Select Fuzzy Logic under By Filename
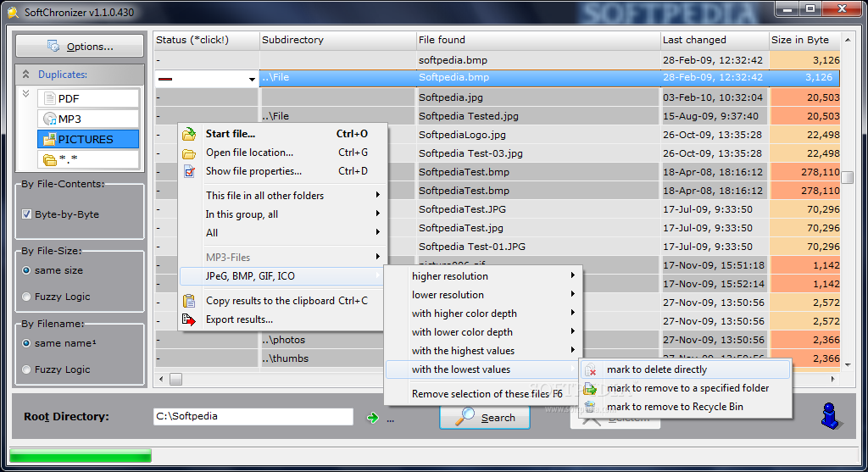Viewport: 868px width, 472px height. (x=26, y=369)
